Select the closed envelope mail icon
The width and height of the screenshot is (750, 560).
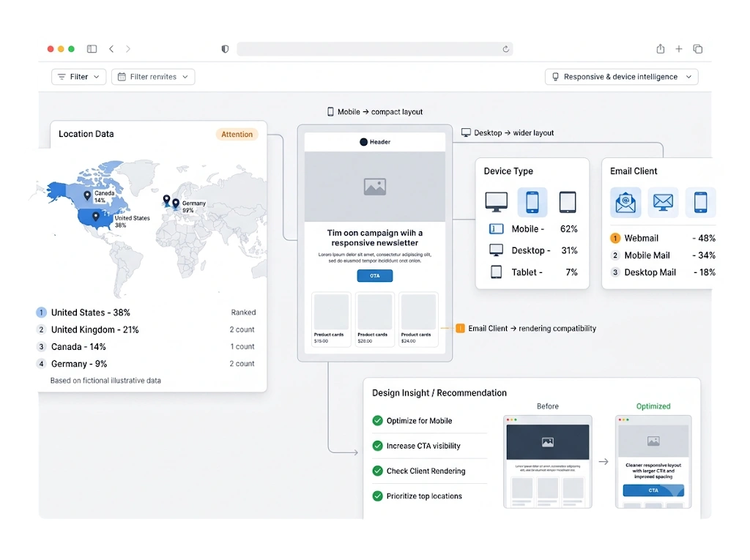click(663, 202)
